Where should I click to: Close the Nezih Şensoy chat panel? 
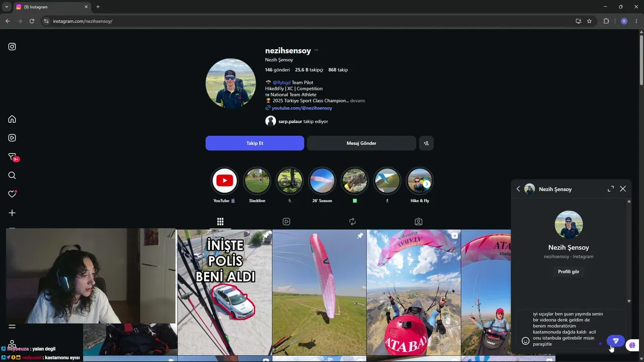pyautogui.click(x=623, y=189)
